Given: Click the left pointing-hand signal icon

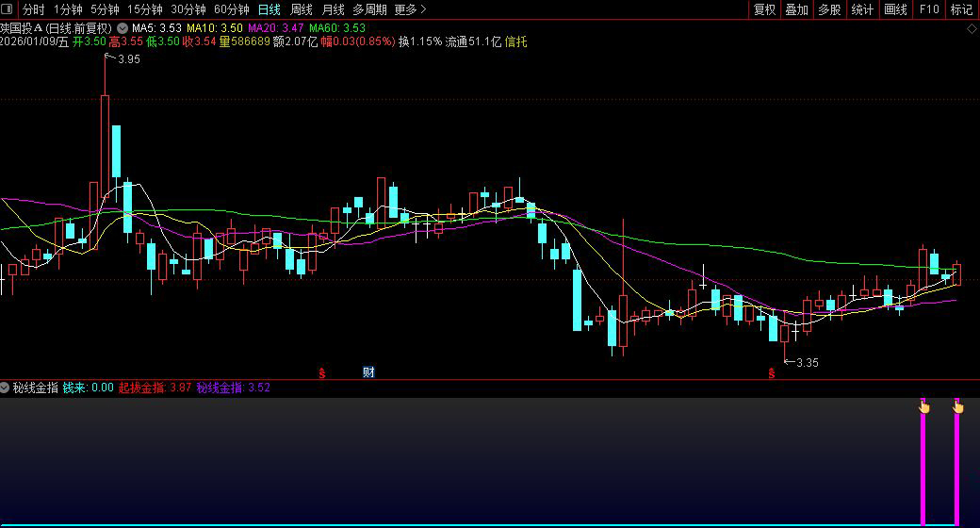Looking at the screenshot, I should 924,407.
